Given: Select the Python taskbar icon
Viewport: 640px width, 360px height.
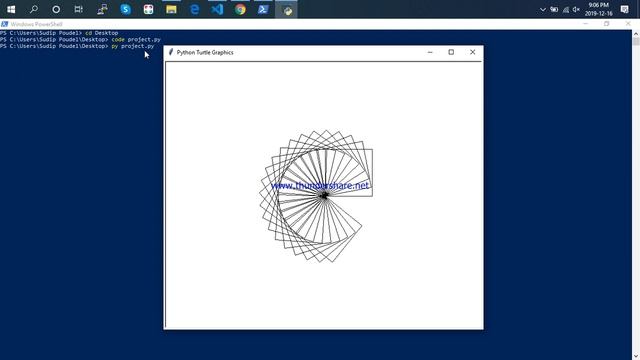Looking at the screenshot, I should [287, 10].
